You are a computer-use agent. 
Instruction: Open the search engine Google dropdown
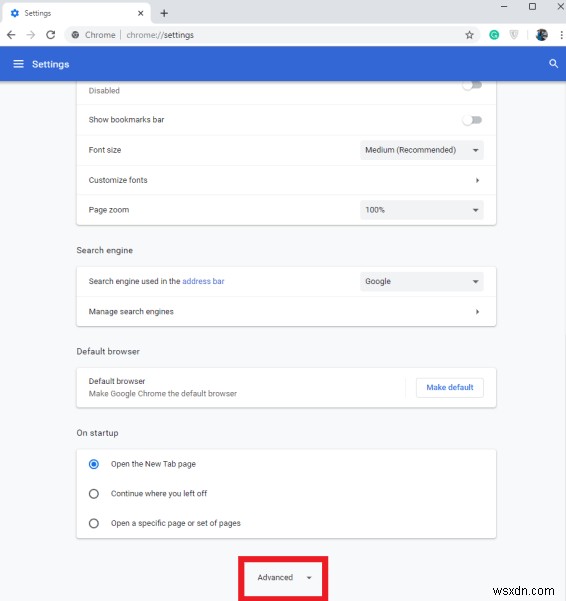coord(422,281)
